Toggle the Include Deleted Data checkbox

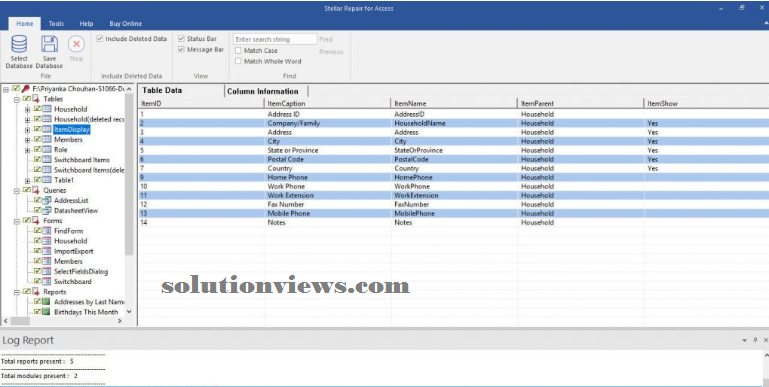point(100,39)
